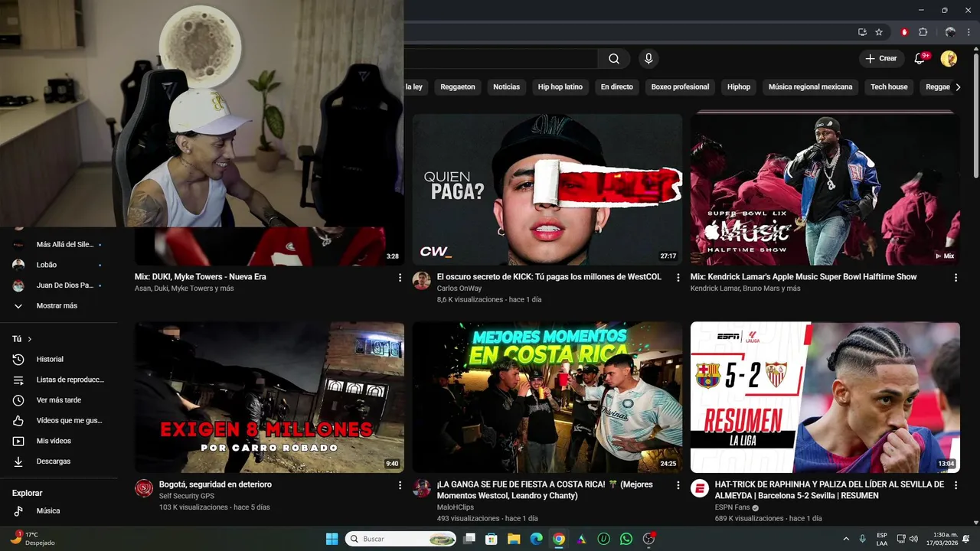Image resolution: width=980 pixels, height=551 pixels.
Task: Open Mis videos in sidebar
Action: click(59, 441)
